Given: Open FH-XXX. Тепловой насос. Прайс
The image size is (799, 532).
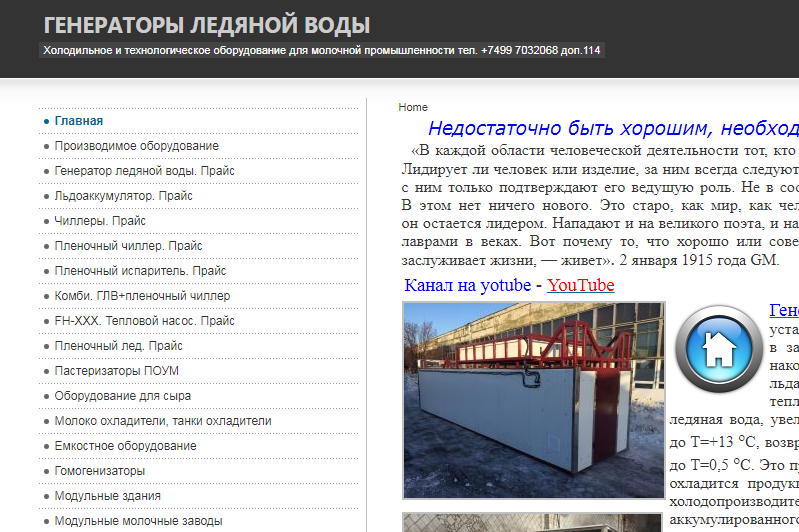Looking at the screenshot, I should point(144,321).
